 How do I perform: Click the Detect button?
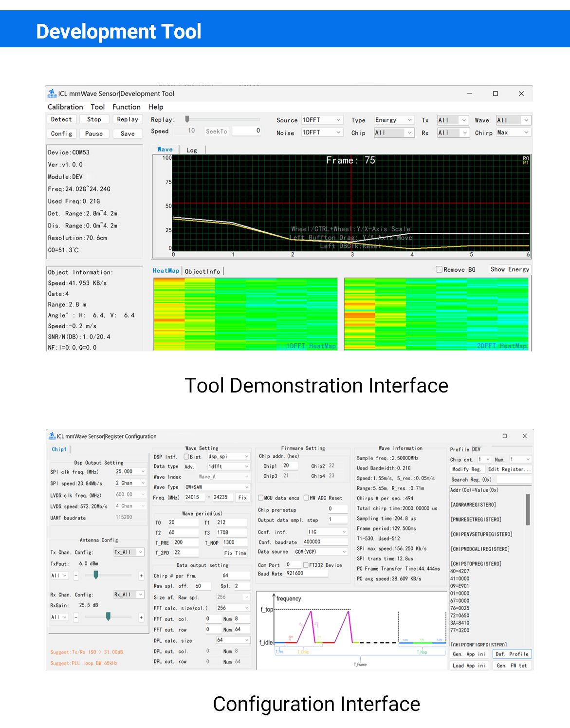click(x=61, y=119)
